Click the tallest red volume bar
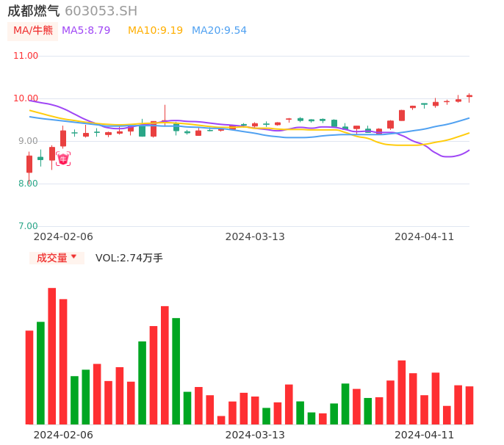This screenshot has height=445, width=504. click(51, 356)
